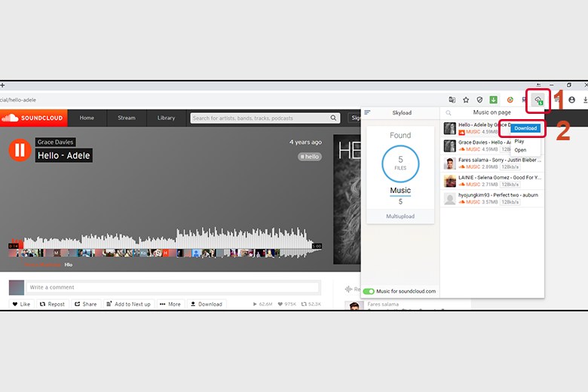588x392 pixels.
Task: Click the search magnifier in SoundCloud search bar
Action: pyautogui.click(x=333, y=118)
